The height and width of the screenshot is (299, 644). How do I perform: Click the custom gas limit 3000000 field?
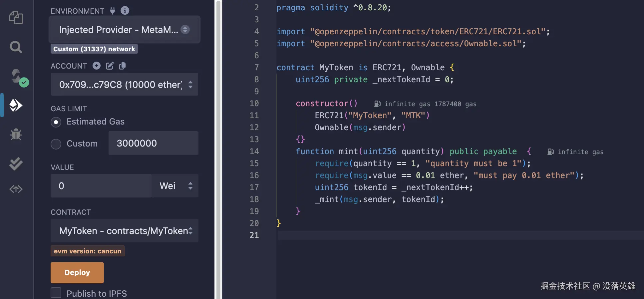[x=154, y=143]
